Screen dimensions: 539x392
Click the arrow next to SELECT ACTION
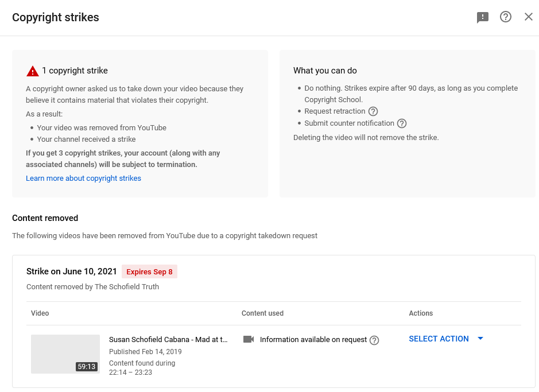(480, 339)
